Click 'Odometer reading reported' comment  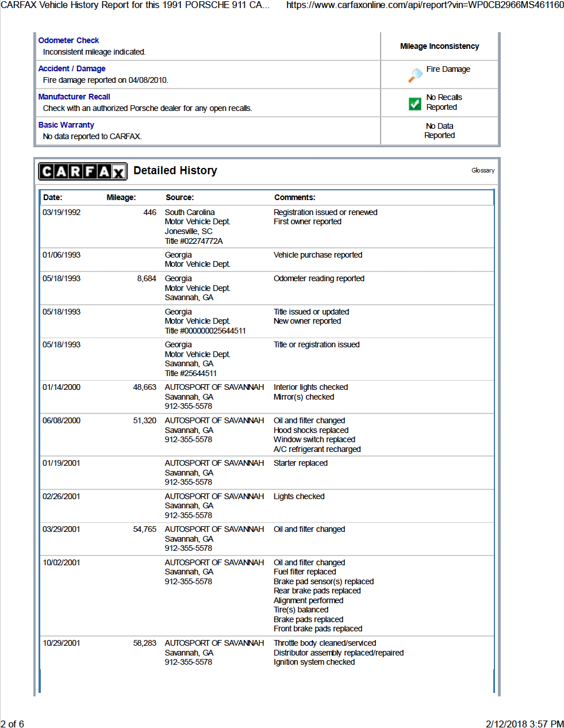pos(319,278)
